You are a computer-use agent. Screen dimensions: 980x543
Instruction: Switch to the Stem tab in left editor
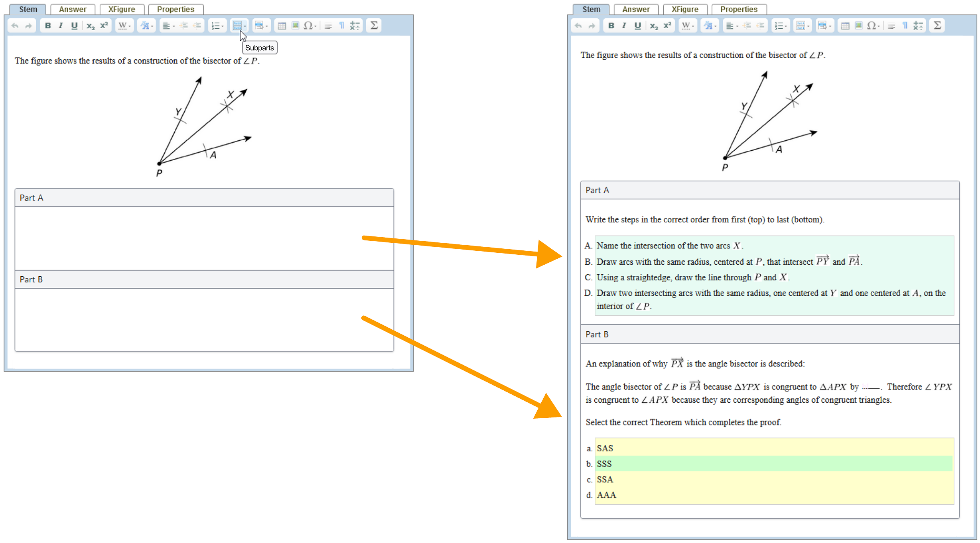click(x=28, y=9)
